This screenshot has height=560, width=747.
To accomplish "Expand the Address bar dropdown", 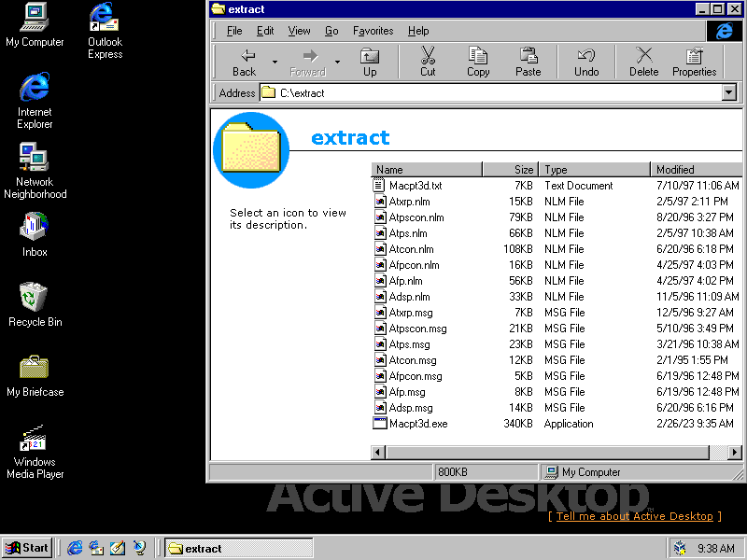I will [729, 92].
